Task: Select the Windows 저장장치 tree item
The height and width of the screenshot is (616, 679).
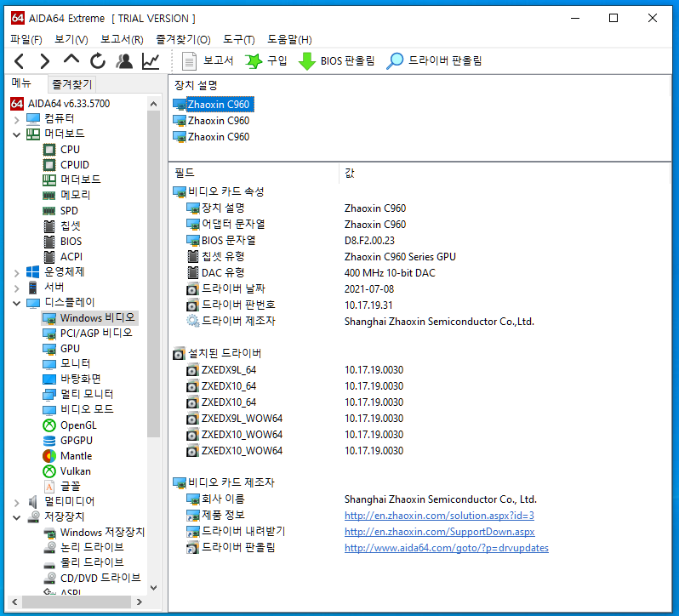Action: coord(94,533)
